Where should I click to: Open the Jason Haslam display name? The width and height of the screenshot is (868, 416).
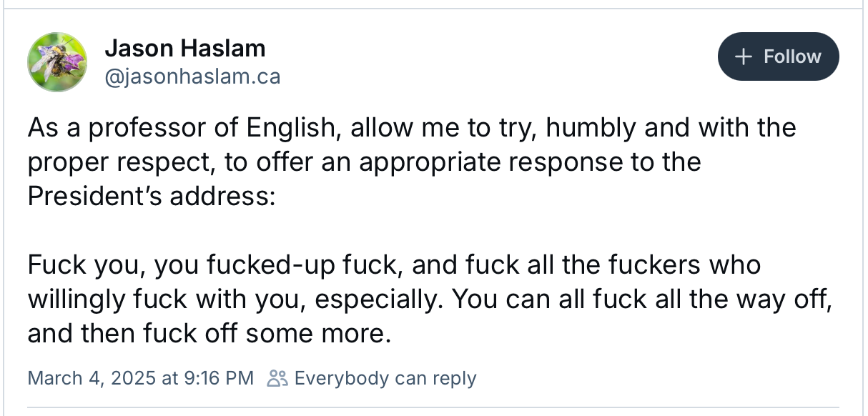click(185, 49)
